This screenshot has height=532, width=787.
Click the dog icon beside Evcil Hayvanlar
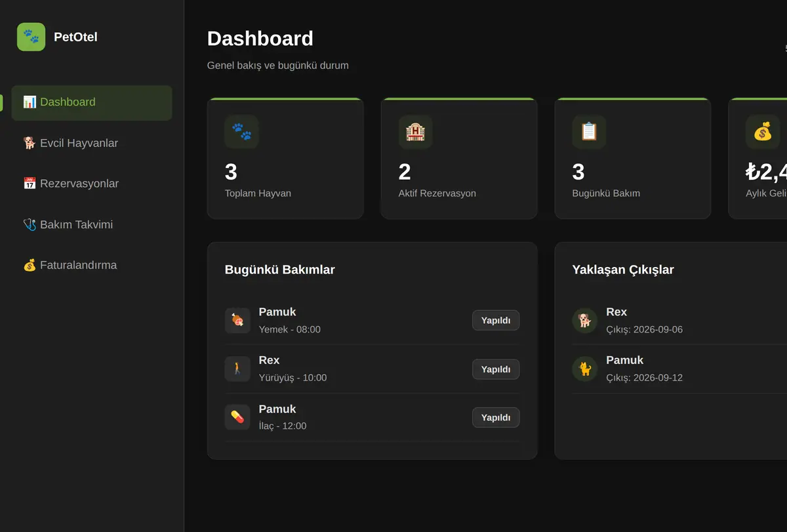(30, 143)
